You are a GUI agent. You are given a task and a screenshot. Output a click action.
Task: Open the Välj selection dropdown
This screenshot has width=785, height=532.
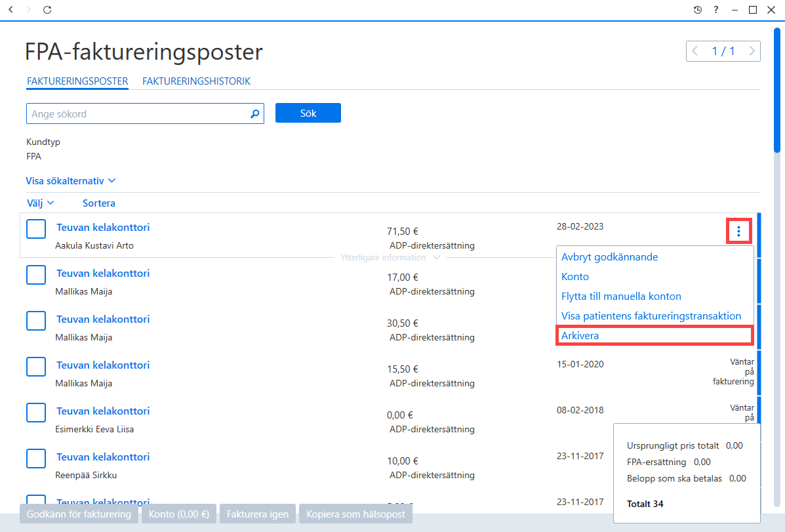(x=40, y=203)
